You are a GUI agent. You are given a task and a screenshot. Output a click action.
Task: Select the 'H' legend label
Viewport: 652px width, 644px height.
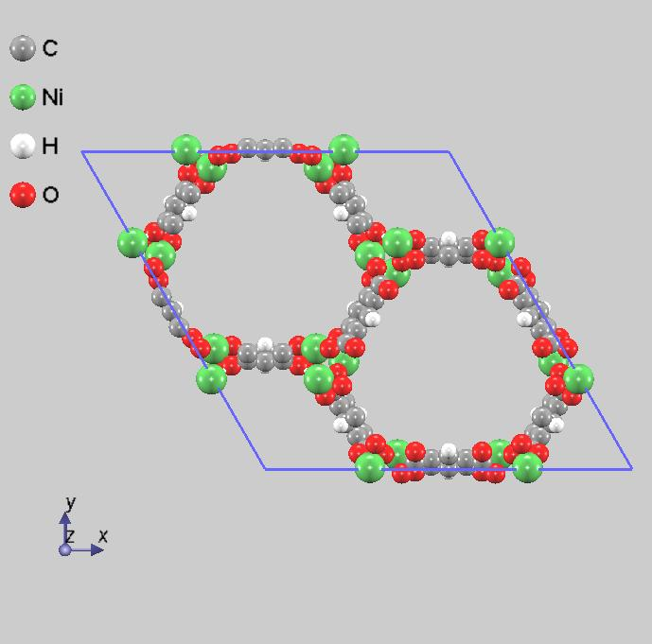50,146
